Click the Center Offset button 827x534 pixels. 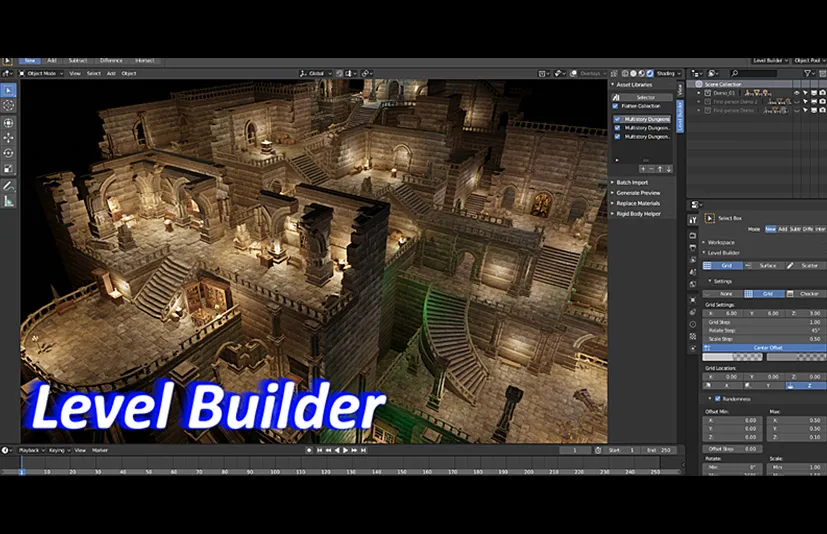[x=765, y=348]
